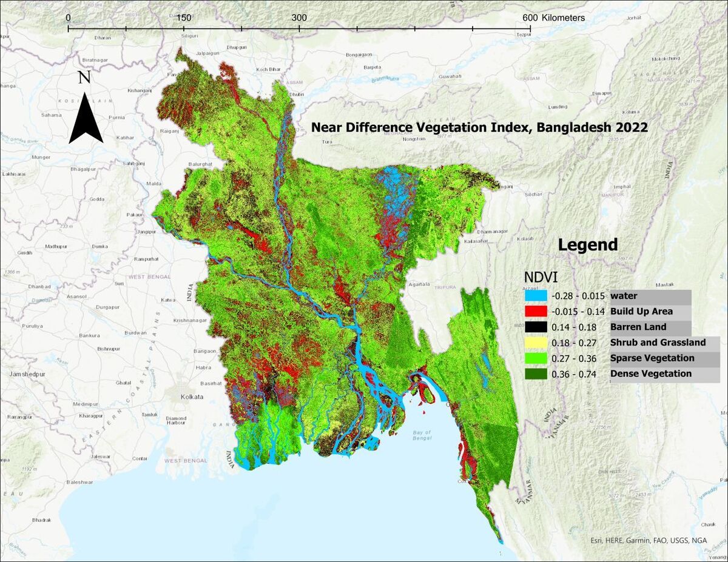The height and width of the screenshot is (562, 728).
Task: Click the 300 mark on scale bar
Action: point(299,18)
